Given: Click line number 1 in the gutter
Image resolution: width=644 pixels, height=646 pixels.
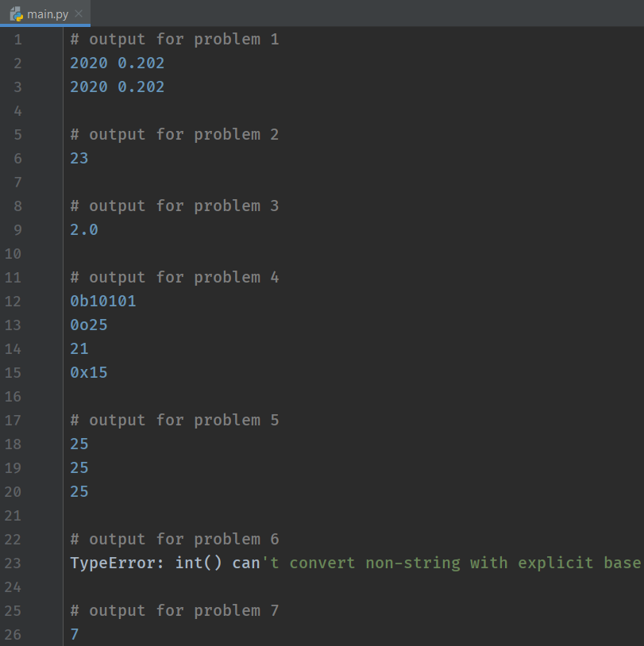Looking at the screenshot, I should 17,40.
